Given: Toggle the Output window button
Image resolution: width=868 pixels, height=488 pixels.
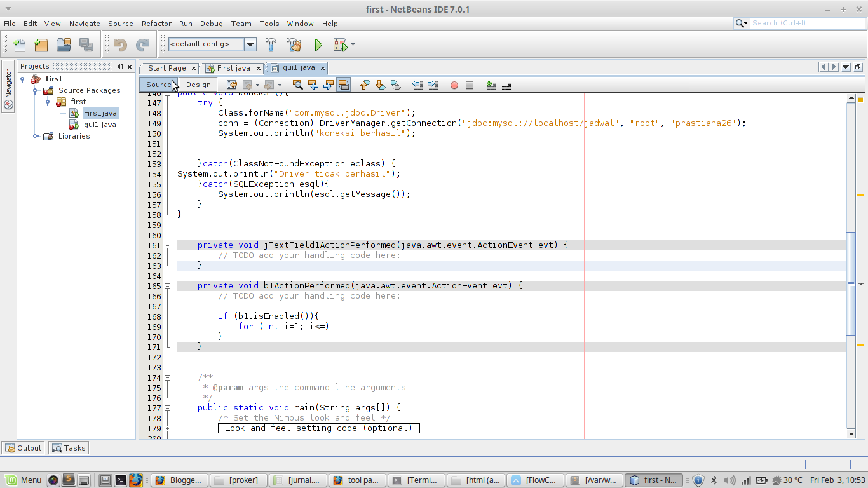Looking at the screenshot, I should click(x=23, y=448).
